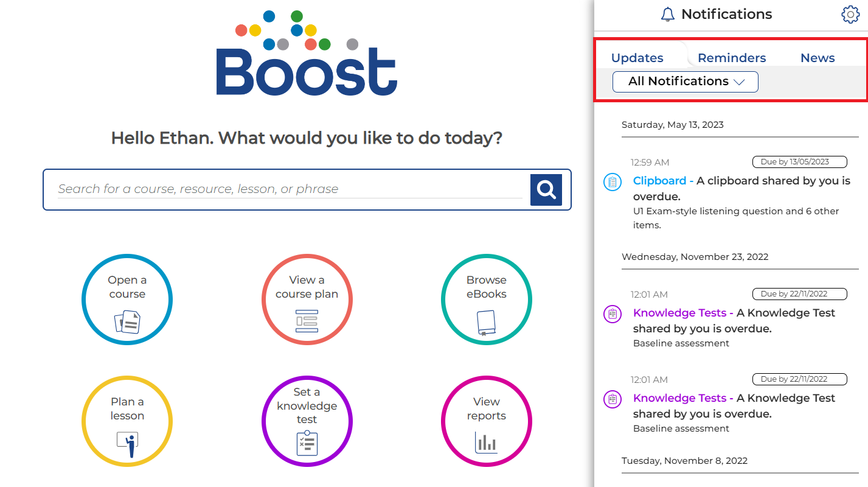The width and height of the screenshot is (868, 487).
Task: Click the Plan a lesson circle
Action: [x=127, y=421]
